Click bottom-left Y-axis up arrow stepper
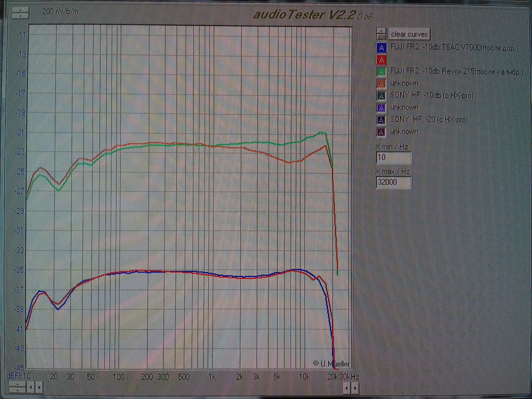This screenshot has width=532, height=399. pos(17,384)
